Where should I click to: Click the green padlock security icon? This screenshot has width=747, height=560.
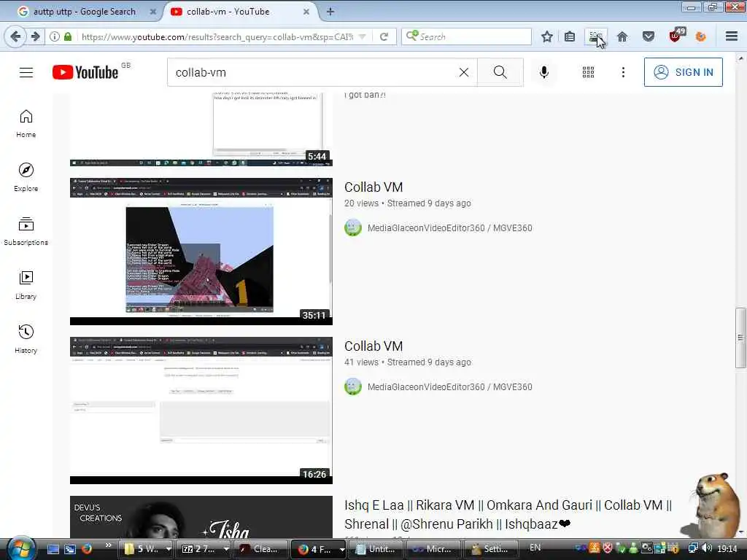(x=68, y=36)
